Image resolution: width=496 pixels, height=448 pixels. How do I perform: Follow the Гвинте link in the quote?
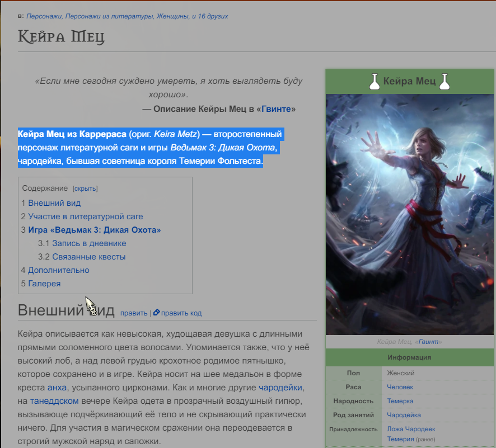(x=276, y=109)
